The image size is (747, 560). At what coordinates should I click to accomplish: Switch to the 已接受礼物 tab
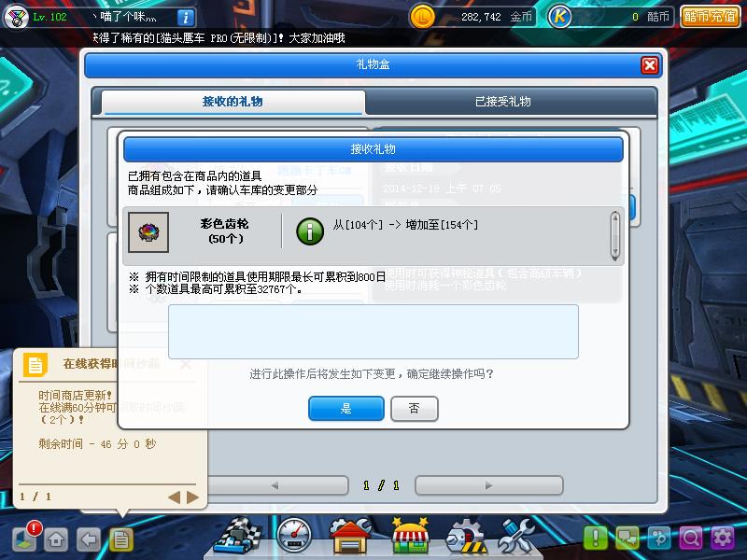click(502, 102)
